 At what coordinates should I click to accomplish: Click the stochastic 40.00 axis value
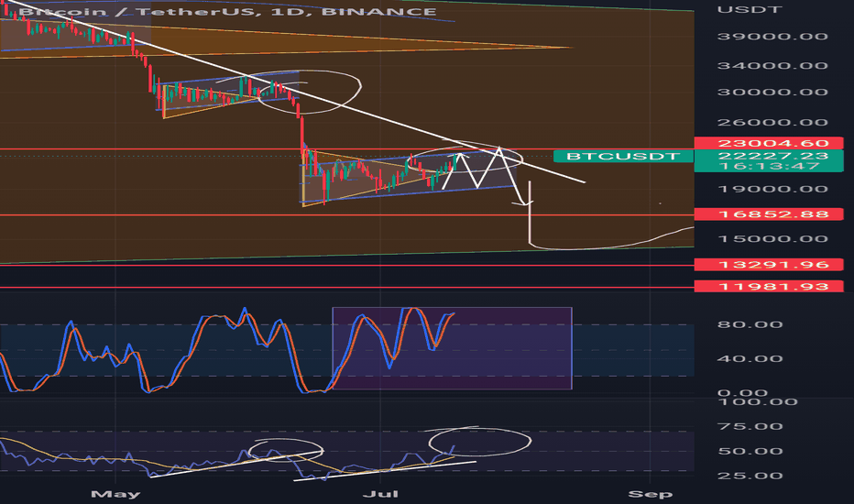pos(750,358)
